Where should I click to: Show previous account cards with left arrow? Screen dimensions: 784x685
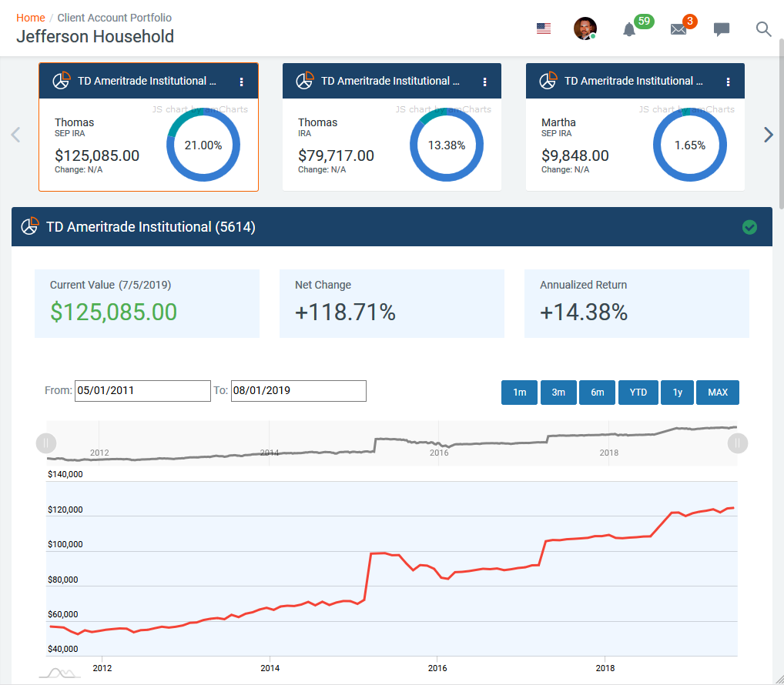[16, 135]
